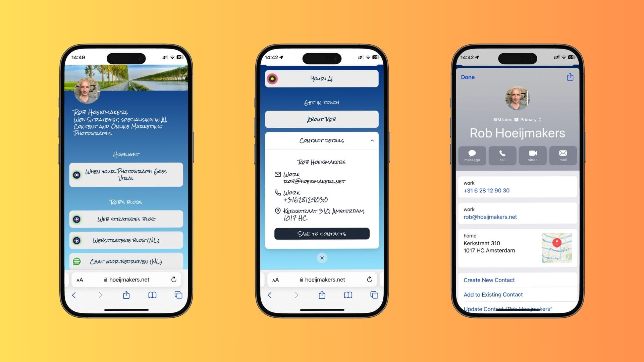Viewport: 644px width, 362px height.
Task: Click Add to Existing Contact link
Action: (493, 294)
